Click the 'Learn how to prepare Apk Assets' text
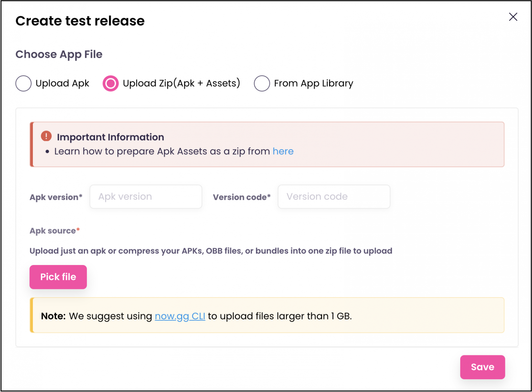This screenshot has height=392, width=532. 162,151
